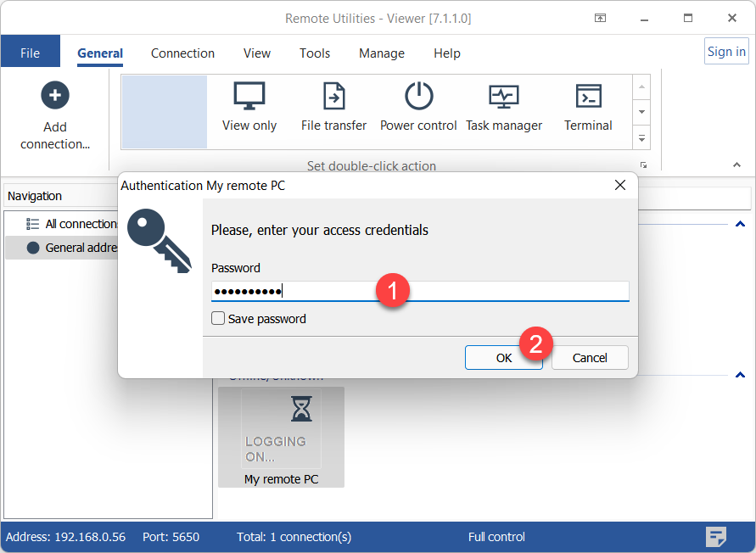
Task: Open the File menu
Action: coord(30,53)
